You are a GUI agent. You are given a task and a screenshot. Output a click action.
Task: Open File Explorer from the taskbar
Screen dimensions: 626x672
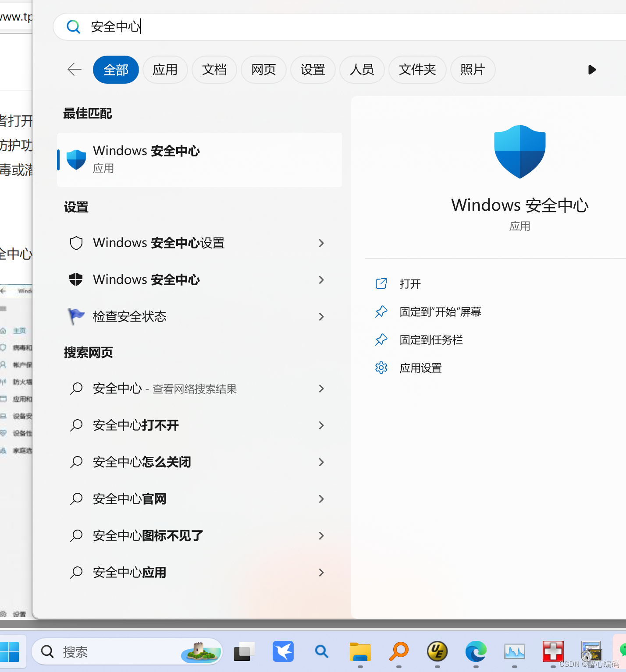[x=360, y=652]
